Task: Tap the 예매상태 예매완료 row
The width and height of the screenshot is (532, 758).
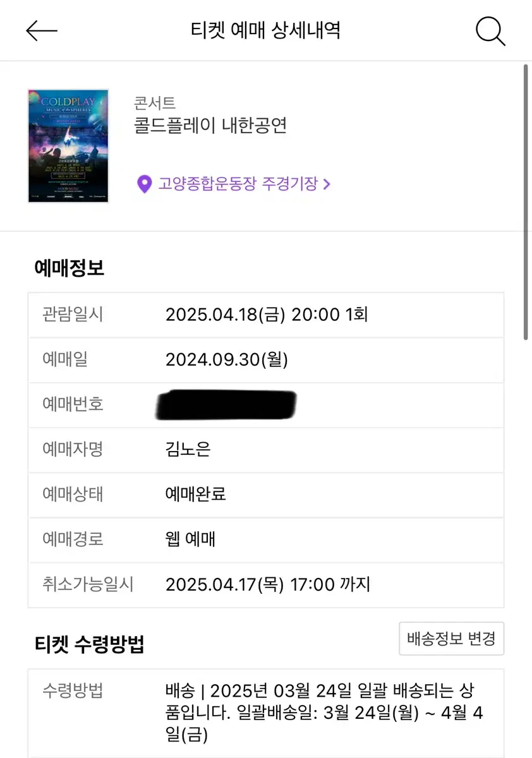Action: 266,495
